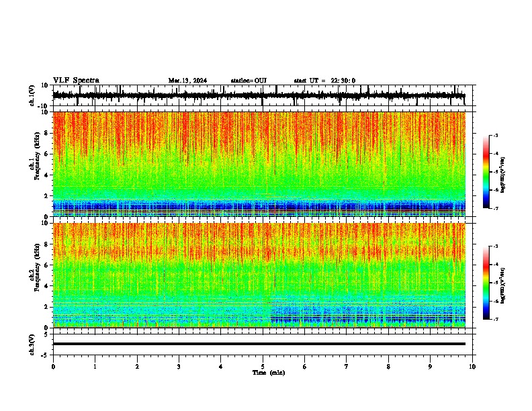The width and height of the screenshot is (532, 411).
Task: Select the "Mar.13, 2024" date text
Action: [187, 81]
